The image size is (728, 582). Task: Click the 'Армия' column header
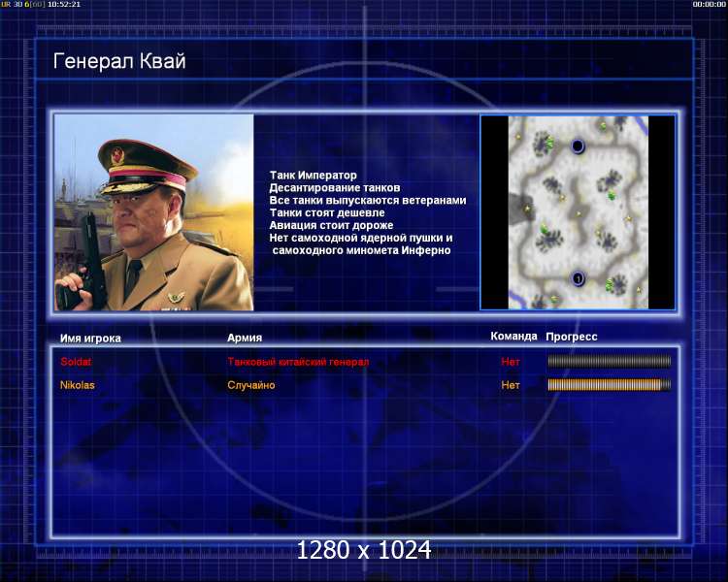245,338
